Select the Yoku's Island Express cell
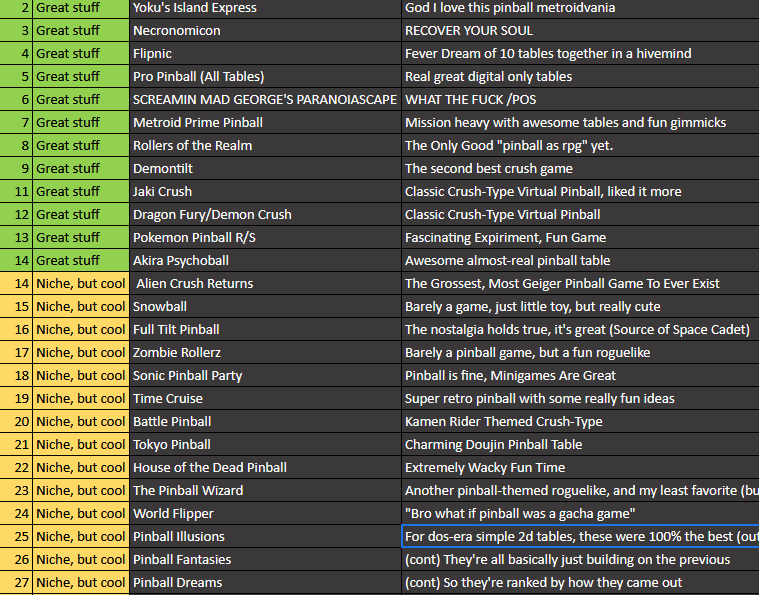This screenshot has height=595, width=759. (265, 8)
